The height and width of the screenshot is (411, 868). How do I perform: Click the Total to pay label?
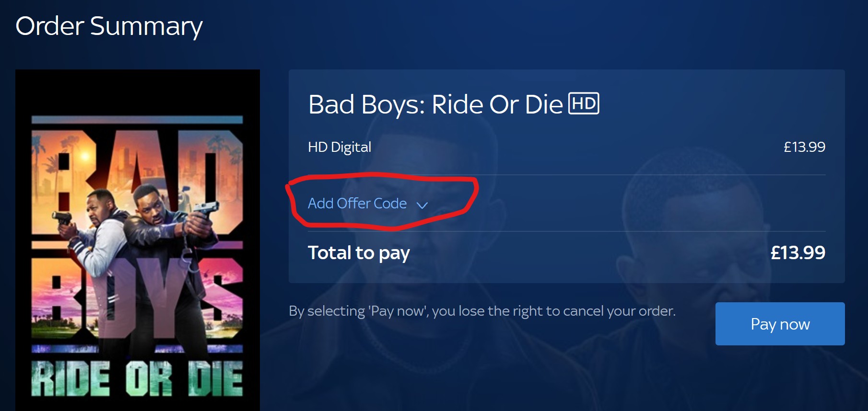(359, 253)
